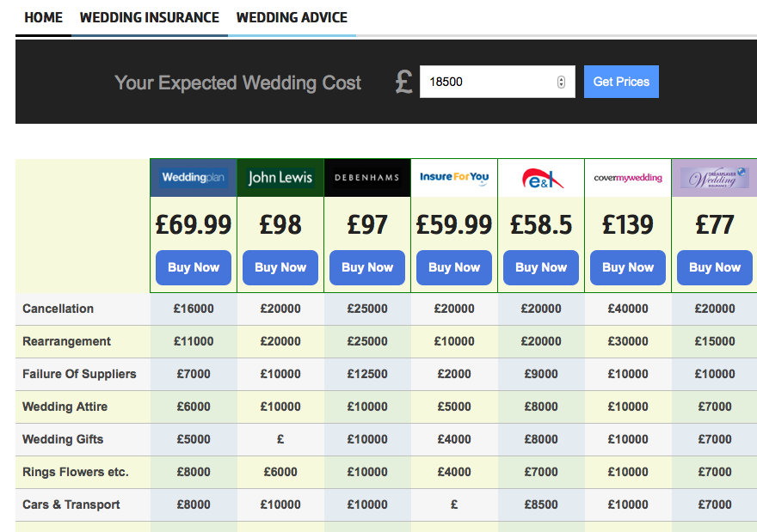
Task: Click the £59.99 price
Action: (454, 225)
